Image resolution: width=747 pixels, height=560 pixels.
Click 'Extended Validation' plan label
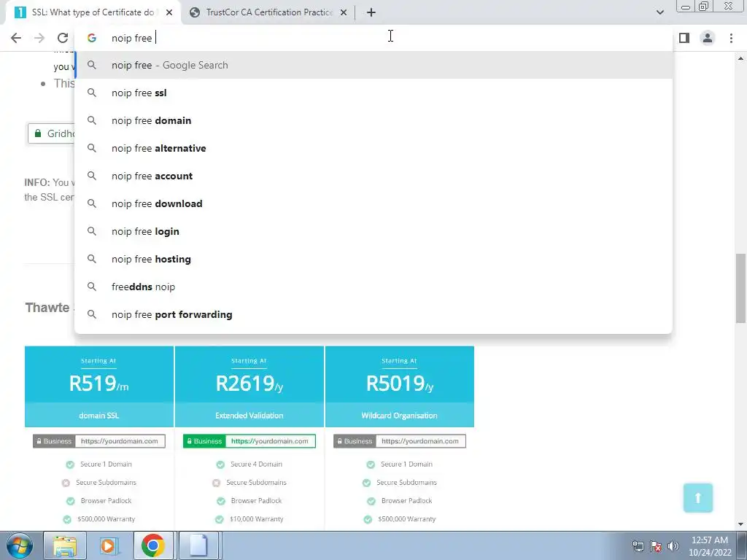(249, 415)
